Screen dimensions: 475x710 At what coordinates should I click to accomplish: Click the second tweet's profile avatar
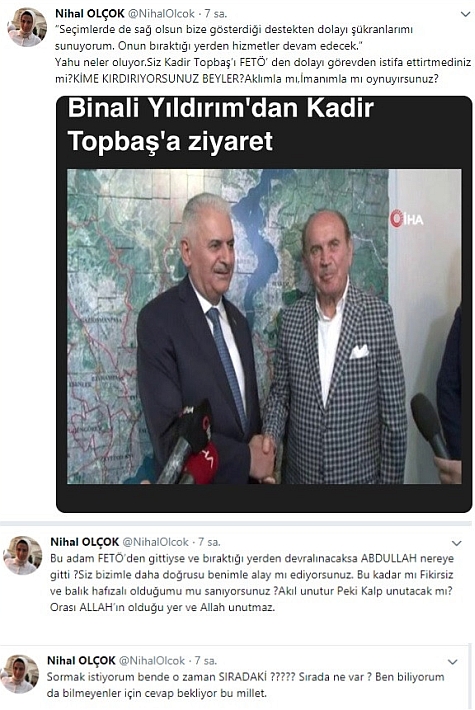click(x=23, y=555)
